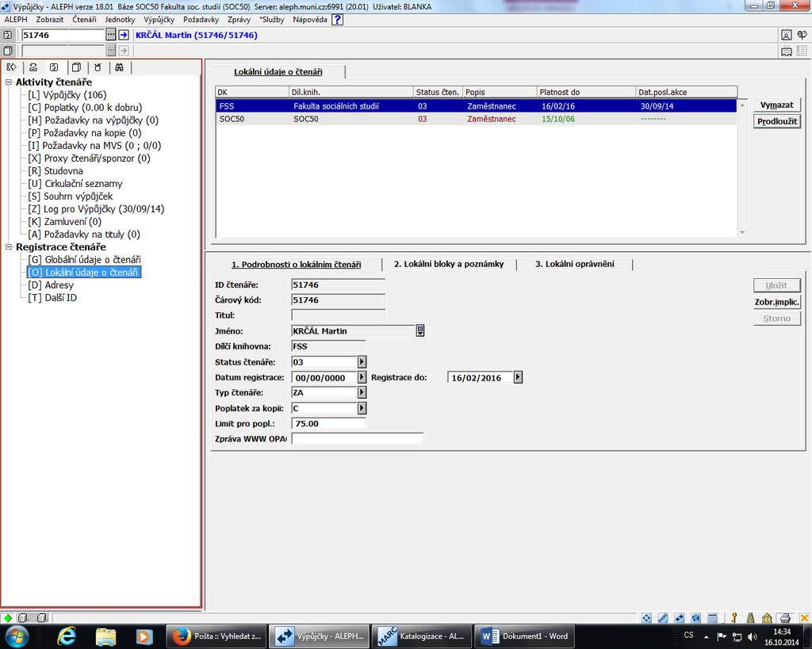
Task: Select the SOC50 row in local data table
Action: (x=476, y=119)
